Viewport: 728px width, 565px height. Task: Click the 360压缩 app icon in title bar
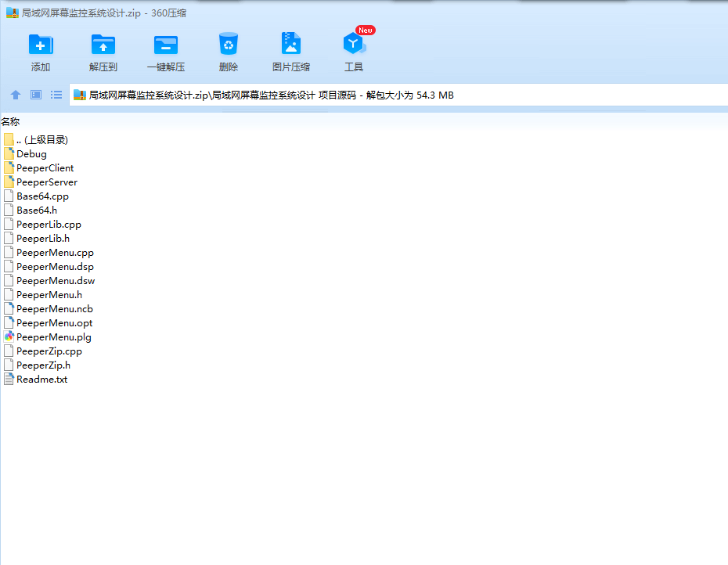pos(13,13)
